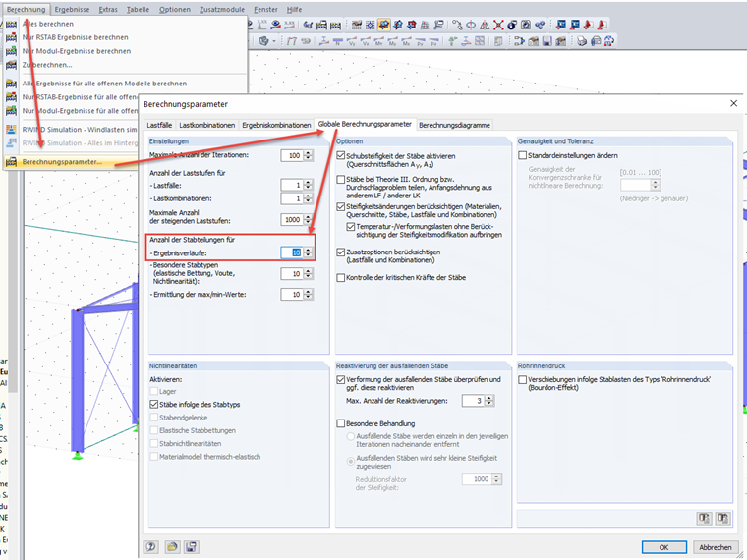The image size is (747, 560).
Task: Enable Stäbe bei Theorie III. Ordnung teilen
Action: point(341,180)
